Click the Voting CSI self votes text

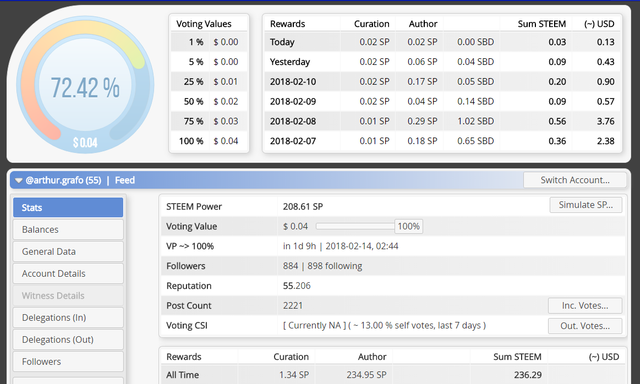click(x=384, y=325)
